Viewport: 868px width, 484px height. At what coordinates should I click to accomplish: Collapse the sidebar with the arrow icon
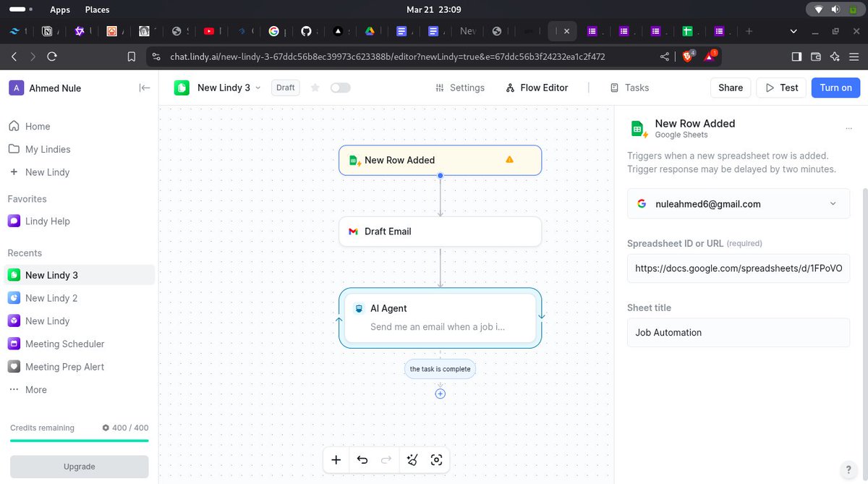pos(145,88)
